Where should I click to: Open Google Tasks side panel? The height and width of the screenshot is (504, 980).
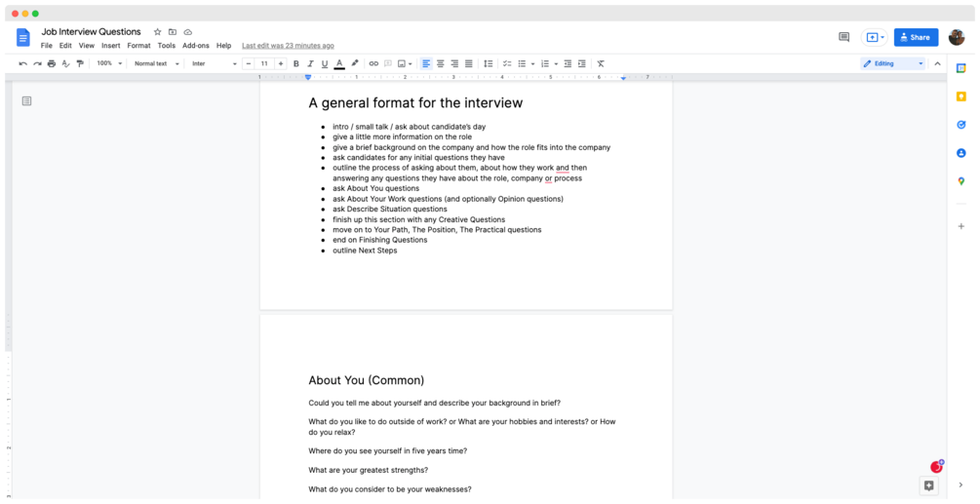pos(961,125)
